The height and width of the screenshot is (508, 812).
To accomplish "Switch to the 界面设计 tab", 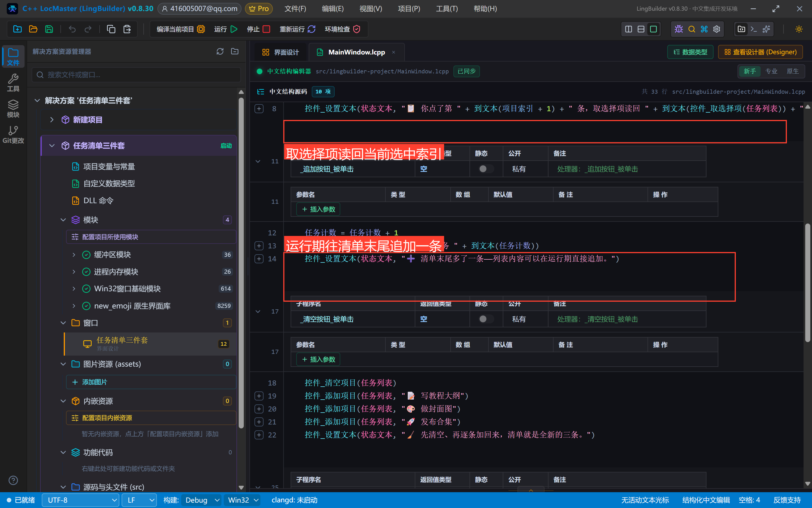I will pyautogui.click(x=280, y=52).
